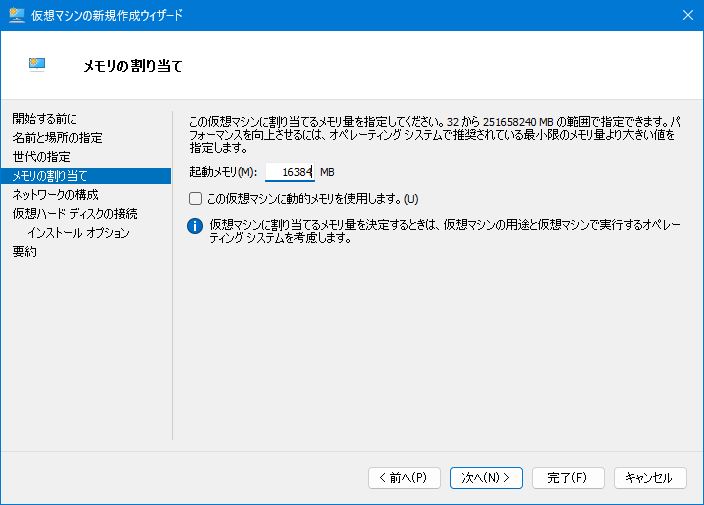704x505 pixels.
Task: Open the 世代の指定 step
Action: (42, 157)
